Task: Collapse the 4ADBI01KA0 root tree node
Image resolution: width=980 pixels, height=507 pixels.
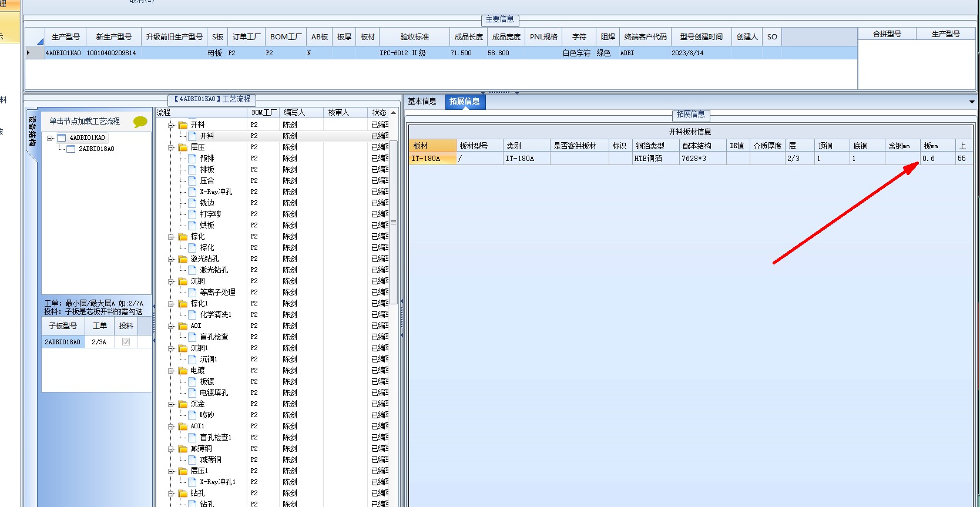Action: [51, 138]
